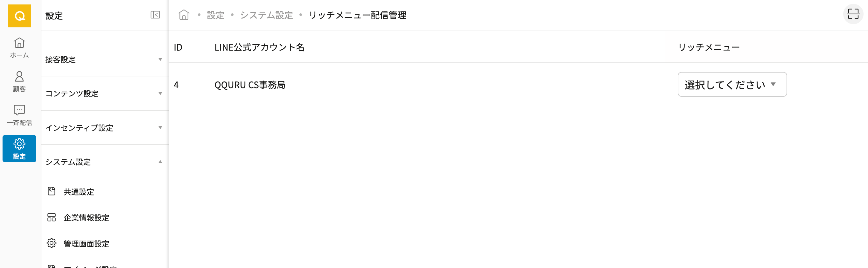This screenshot has width=868, height=268.
Task: Collapse the システム設定 section
Action: point(104,162)
